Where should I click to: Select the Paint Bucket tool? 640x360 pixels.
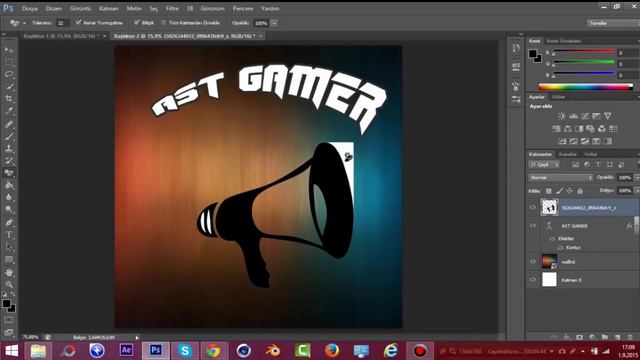pyautogui.click(x=9, y=185)
